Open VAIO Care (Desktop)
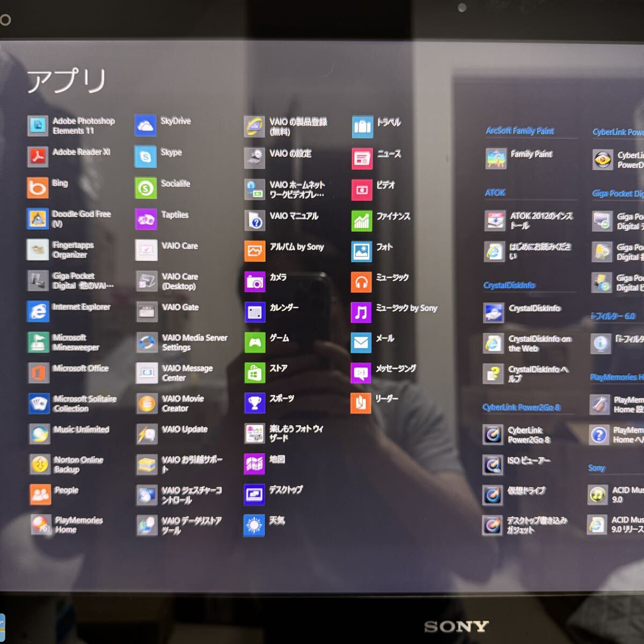Screen dimensions: 644x644 point(166,281)
